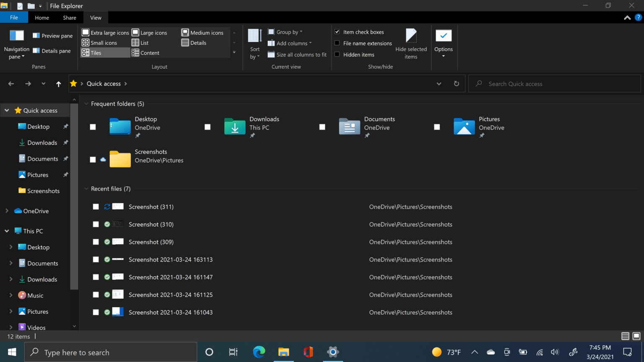This screenshot has height=362, width=644.
Task: Expand the OneDrive tree item
Action: [8, 211]
